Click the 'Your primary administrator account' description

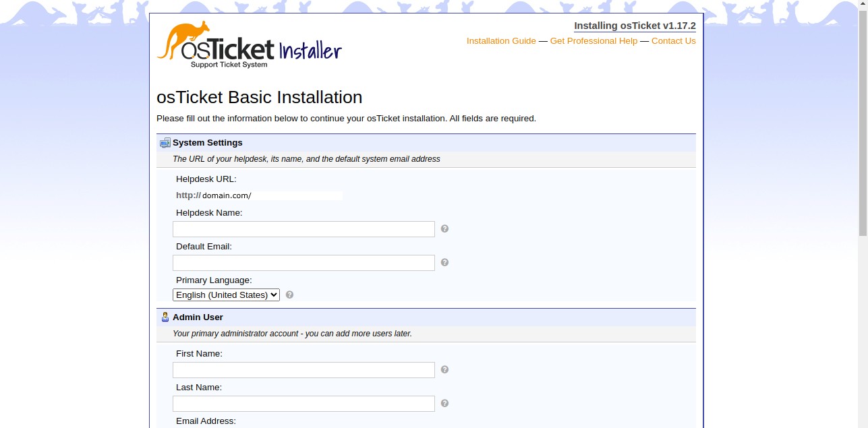pos(292,334)
